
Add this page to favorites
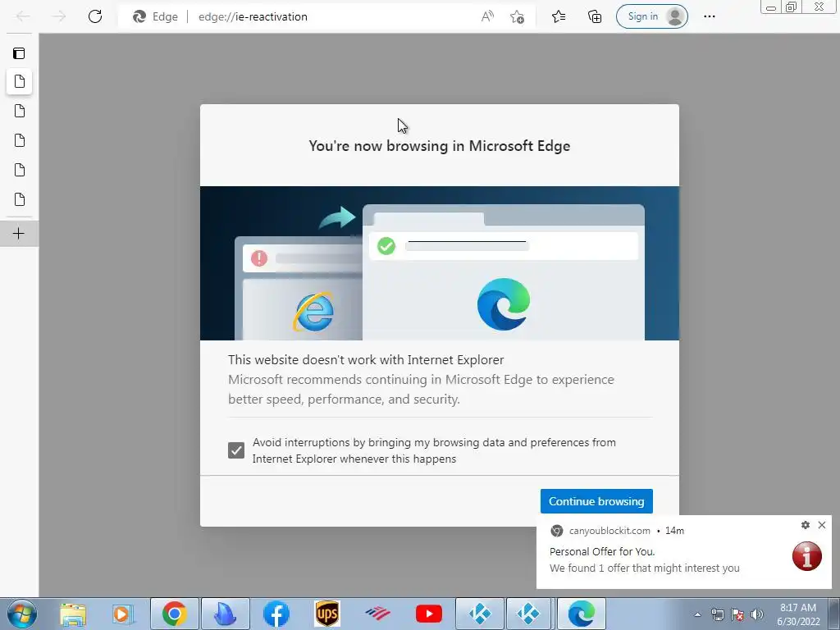tap(517, 16)
